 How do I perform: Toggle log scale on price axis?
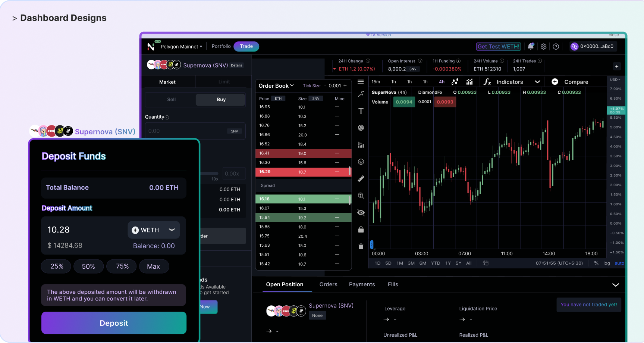click(606, 263)
